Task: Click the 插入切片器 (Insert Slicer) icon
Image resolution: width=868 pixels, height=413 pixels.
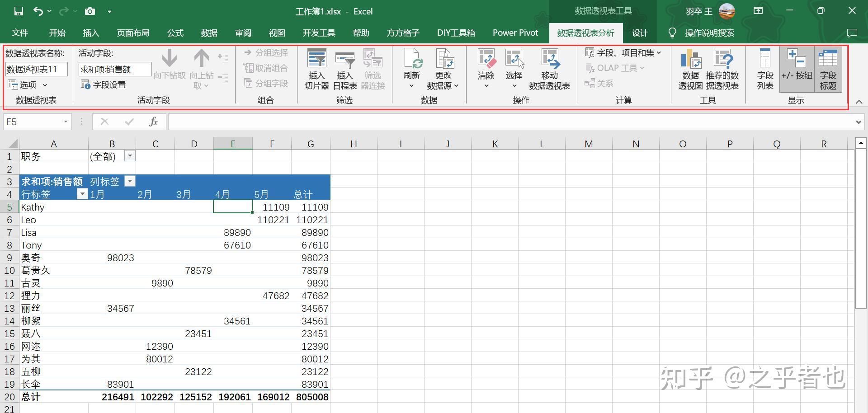Action: tap(316, 68)
